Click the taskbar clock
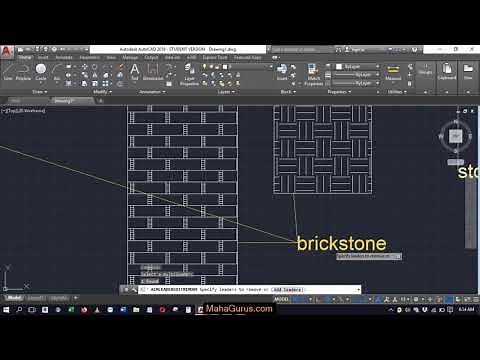Screen dimensions: 480x360 [466, 310]
